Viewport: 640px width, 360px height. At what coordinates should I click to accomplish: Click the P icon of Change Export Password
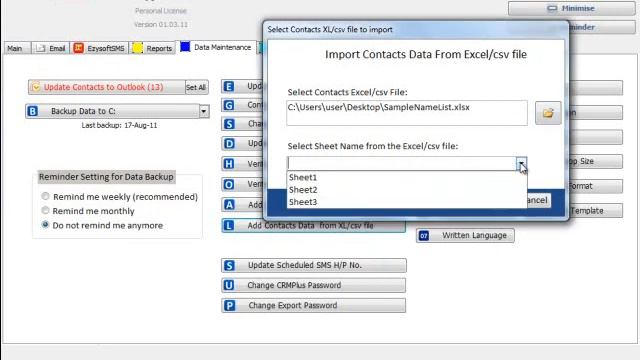pyautogui.click(x=229, y=305)
